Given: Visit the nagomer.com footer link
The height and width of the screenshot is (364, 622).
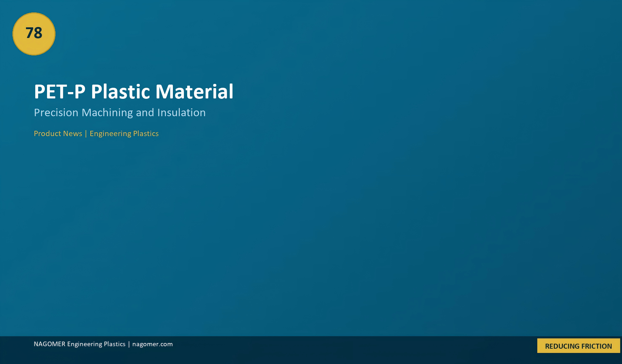Looking at the screenshot, I should (153, 344).
